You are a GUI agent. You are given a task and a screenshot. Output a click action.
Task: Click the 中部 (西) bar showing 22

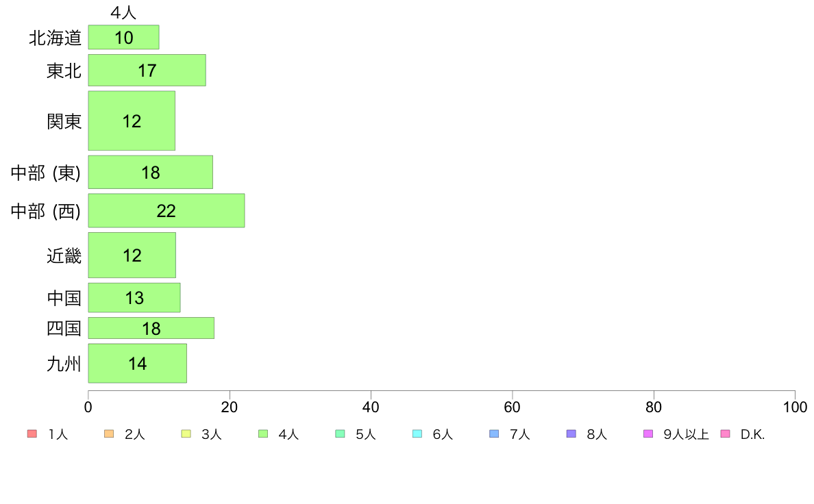click(166, 211)
